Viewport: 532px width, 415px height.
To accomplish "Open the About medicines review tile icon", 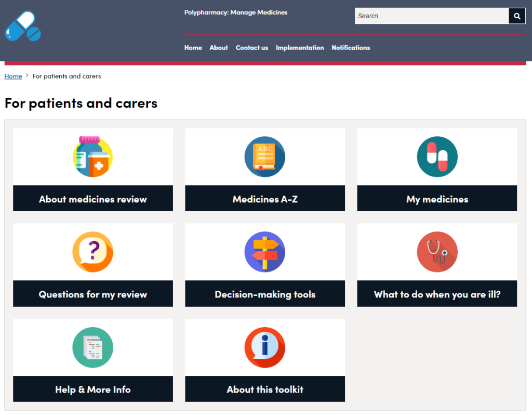I will pyautogui.click(x=92, y=156).
